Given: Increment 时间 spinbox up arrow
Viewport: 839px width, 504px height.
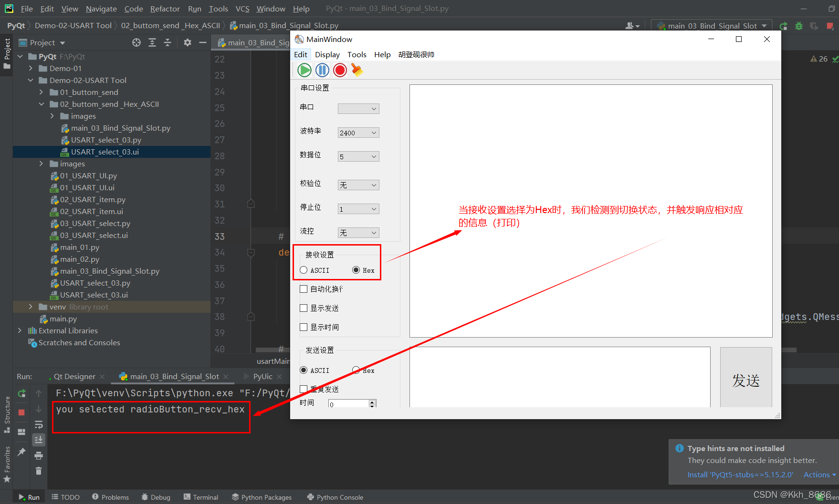Looking at the screenshot, I should pos(372,401).
